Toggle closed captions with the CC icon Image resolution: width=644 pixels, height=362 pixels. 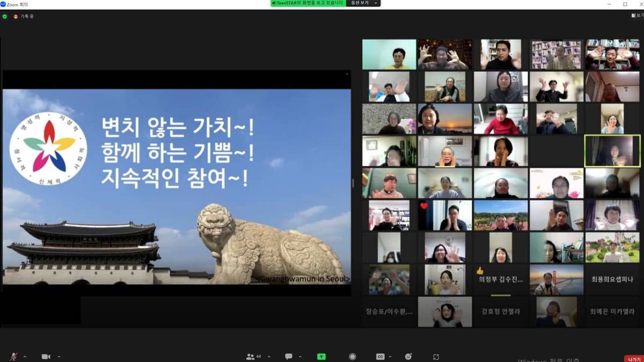tap(380, 357)
